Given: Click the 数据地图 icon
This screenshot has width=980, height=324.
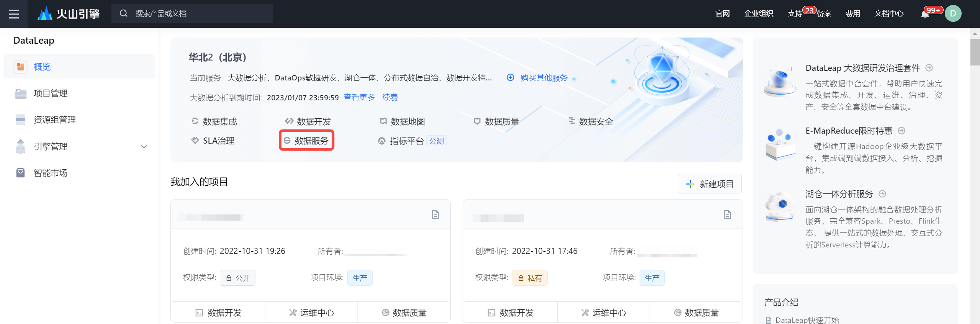Looking at the screenshot, I should click(383, 121).
